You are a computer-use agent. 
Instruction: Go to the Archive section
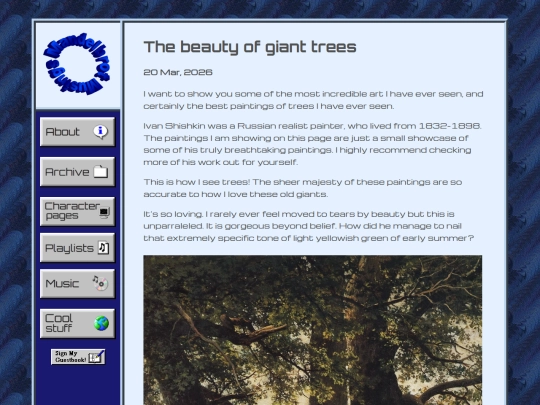pyautogui.click(x=77, y=172)
